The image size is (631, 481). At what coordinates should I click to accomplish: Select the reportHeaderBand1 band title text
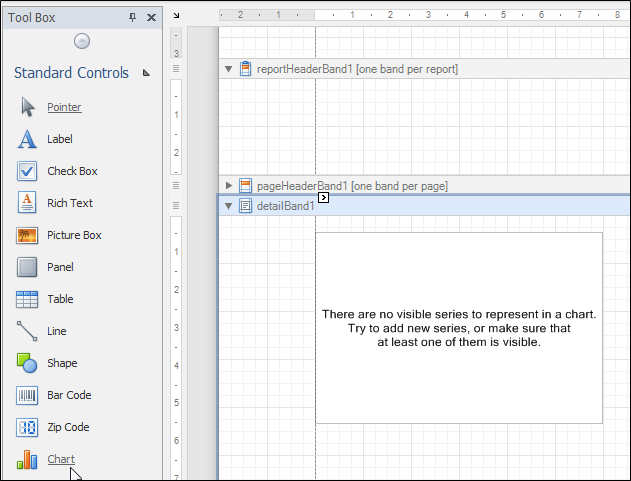357,69
